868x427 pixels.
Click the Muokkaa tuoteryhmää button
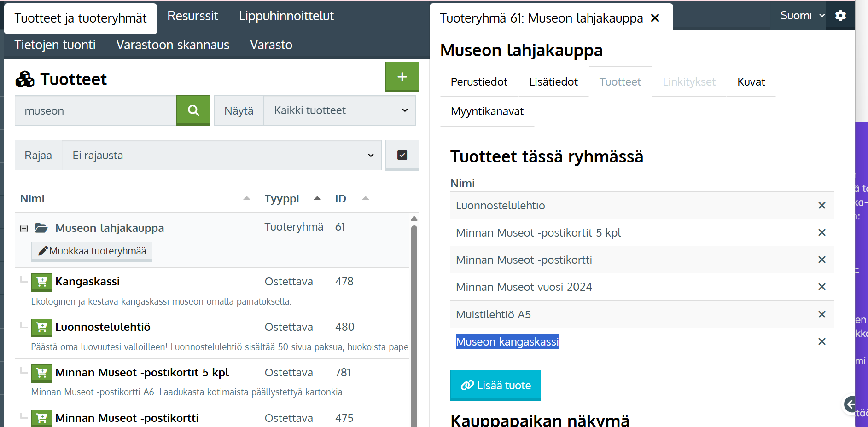[x=92, y=251]
